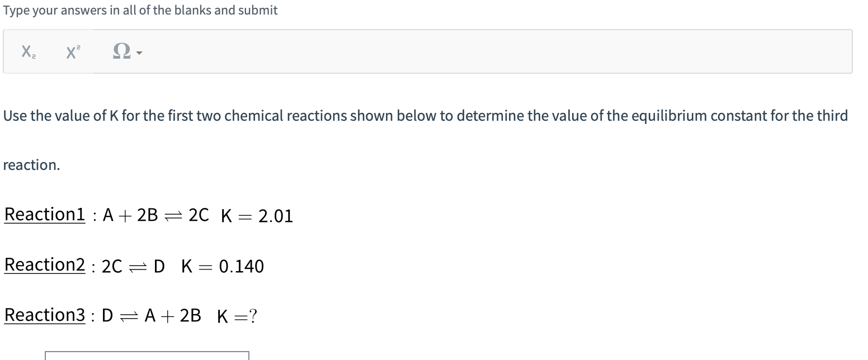Click the Reaction1 underlined label
868x360 pixels.
coord(44,214)
